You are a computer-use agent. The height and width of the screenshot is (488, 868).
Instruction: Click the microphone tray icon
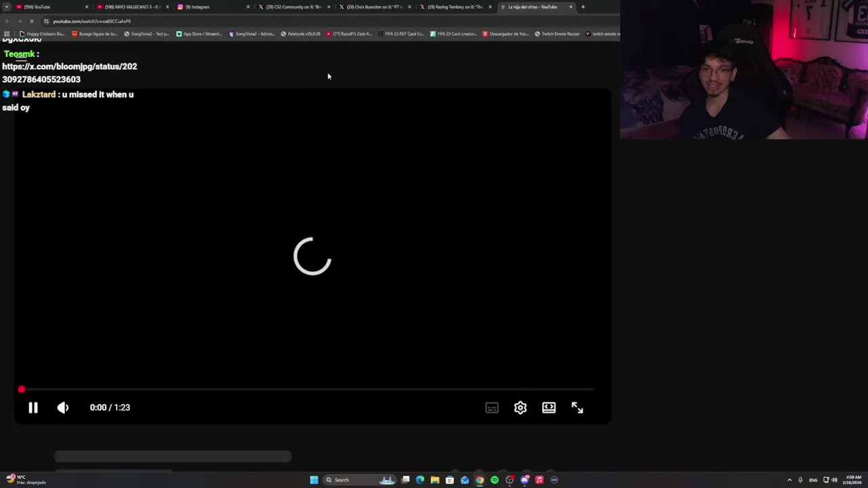click(800, 480)
